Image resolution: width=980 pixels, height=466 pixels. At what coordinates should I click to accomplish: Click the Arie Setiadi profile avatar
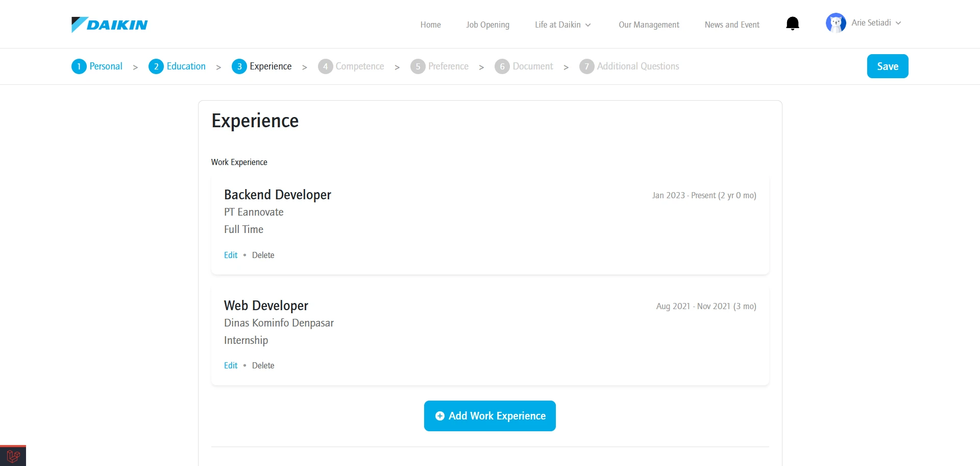click(x=836, y=22)
